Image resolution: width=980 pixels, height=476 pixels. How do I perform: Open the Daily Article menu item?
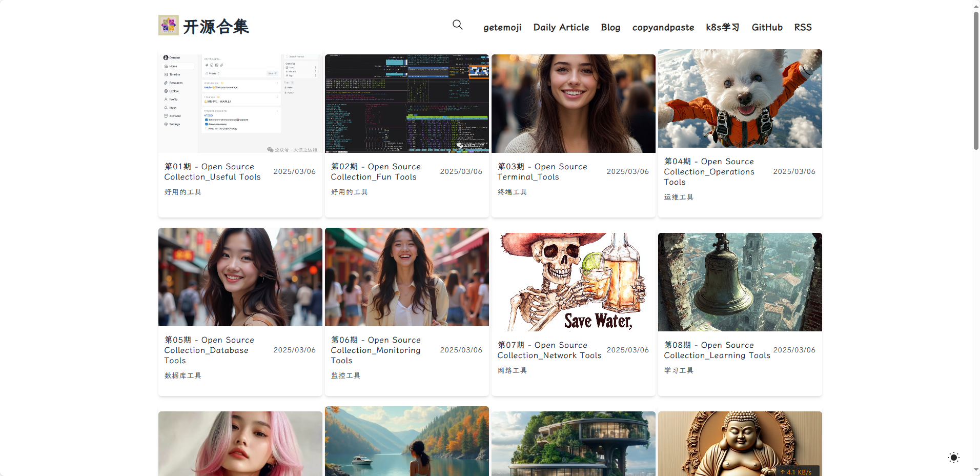561,28
